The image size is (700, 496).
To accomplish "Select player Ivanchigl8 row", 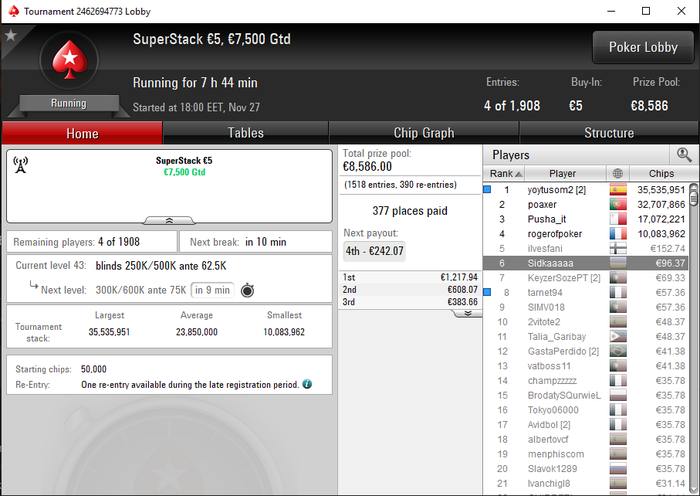I will coord(586,483).
